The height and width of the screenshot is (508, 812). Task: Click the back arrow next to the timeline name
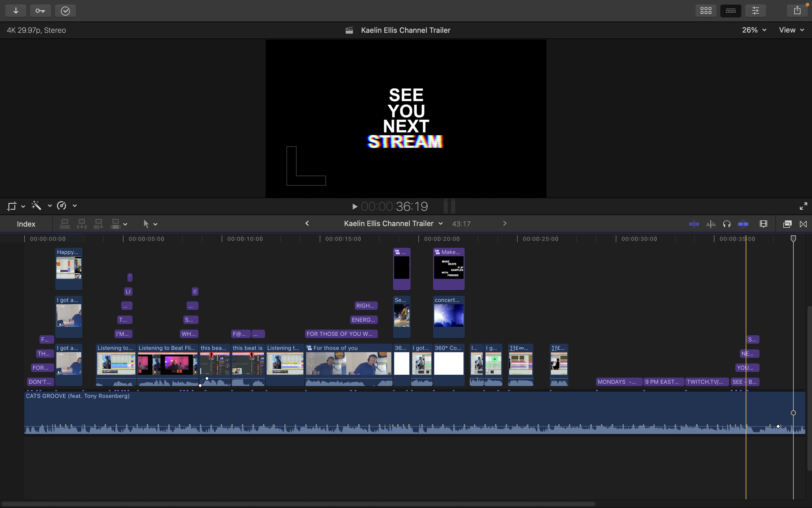[307, 223]
